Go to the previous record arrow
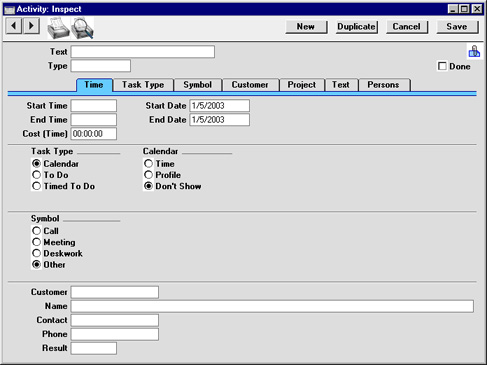The height and width of the screenshot is (365, 487). 14,26
